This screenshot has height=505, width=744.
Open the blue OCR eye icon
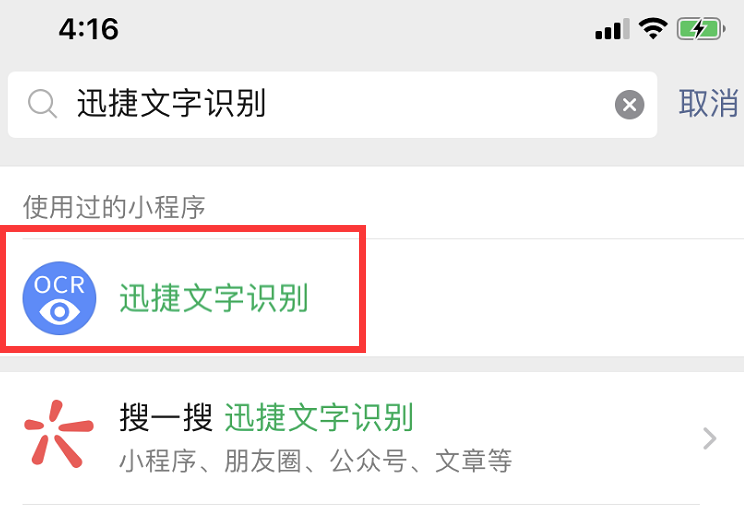pyautogui.click(x=59, y=298)
